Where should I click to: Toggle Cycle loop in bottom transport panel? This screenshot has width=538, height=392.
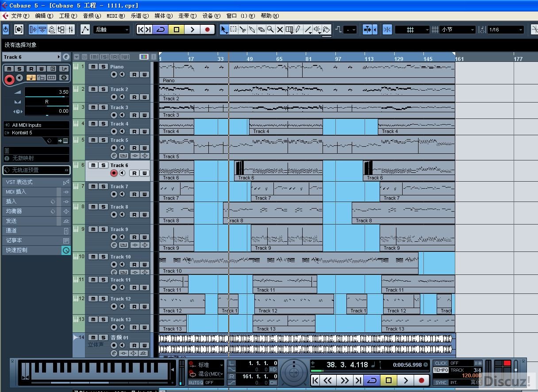pyautogui.click(x=372, y=380)
